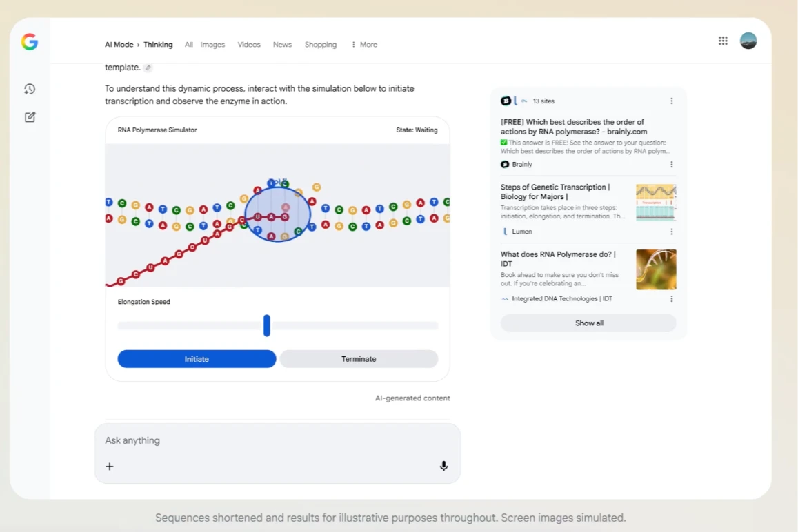
Task: Open the Google apps grid
Action: [723, 41]
